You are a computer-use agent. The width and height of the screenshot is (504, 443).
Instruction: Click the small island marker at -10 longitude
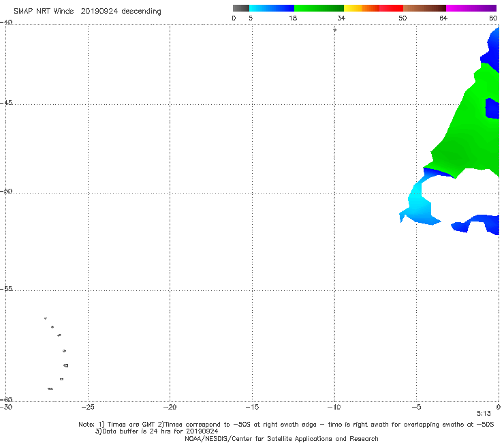(x=334, y=30)
